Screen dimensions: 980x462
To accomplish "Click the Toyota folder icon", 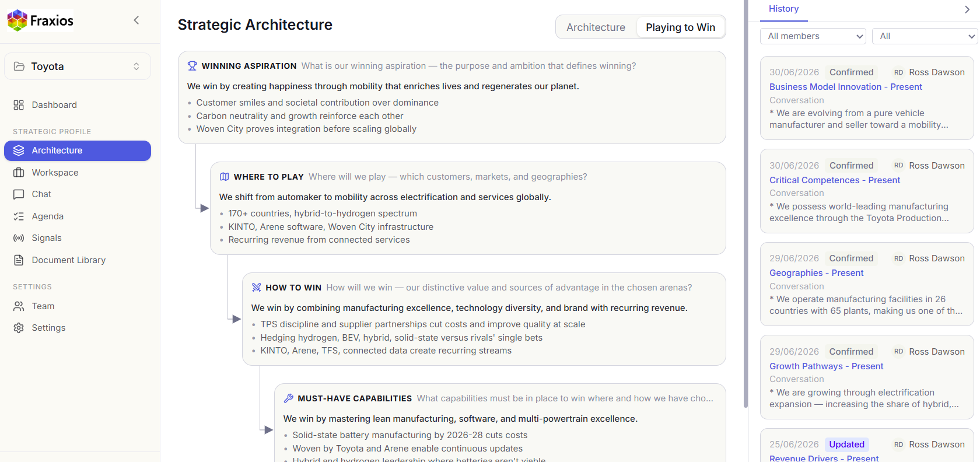I will click(19, 66).
